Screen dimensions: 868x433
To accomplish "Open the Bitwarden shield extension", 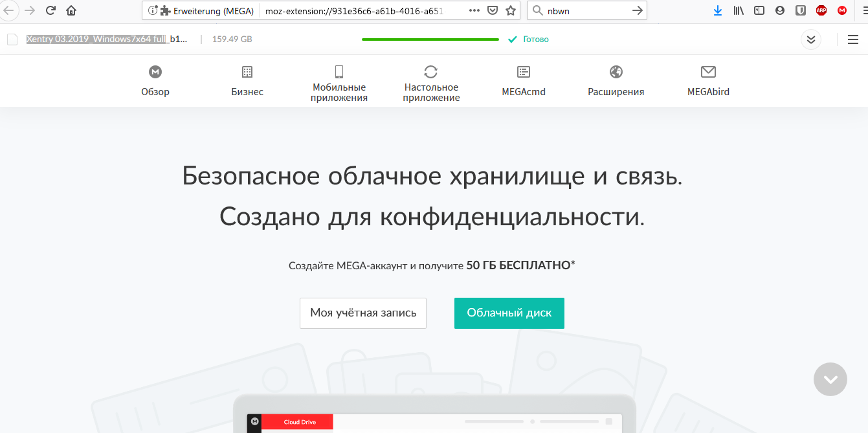I will [800, 10].
